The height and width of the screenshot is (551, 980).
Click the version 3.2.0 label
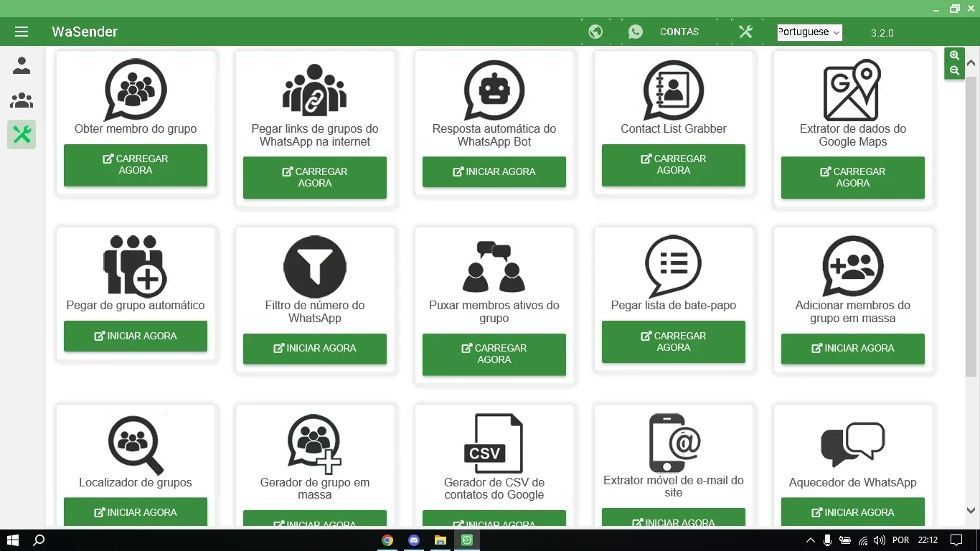pyautogui.click(x=882, y=33)
